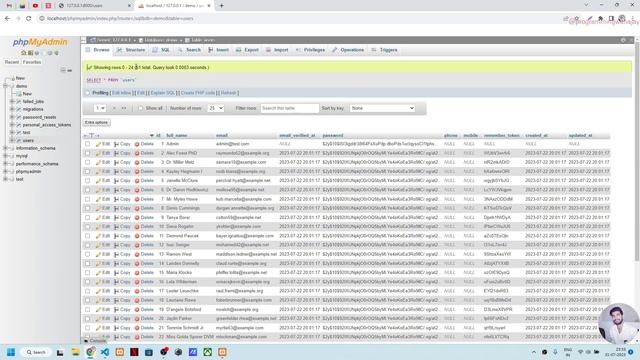Expand the failed_jobs table node
Viewport: 640px width, 360px height.
(12, 101)
